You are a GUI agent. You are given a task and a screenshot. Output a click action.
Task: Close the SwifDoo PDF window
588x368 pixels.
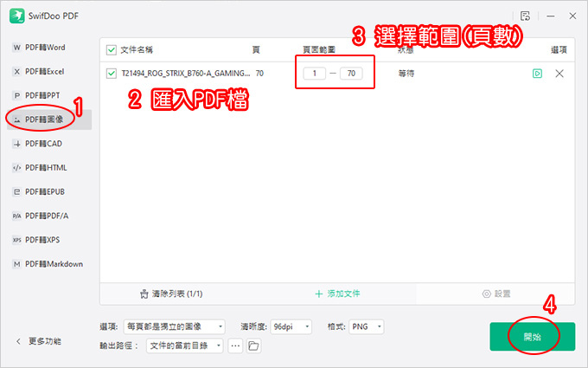pos(572,16)
